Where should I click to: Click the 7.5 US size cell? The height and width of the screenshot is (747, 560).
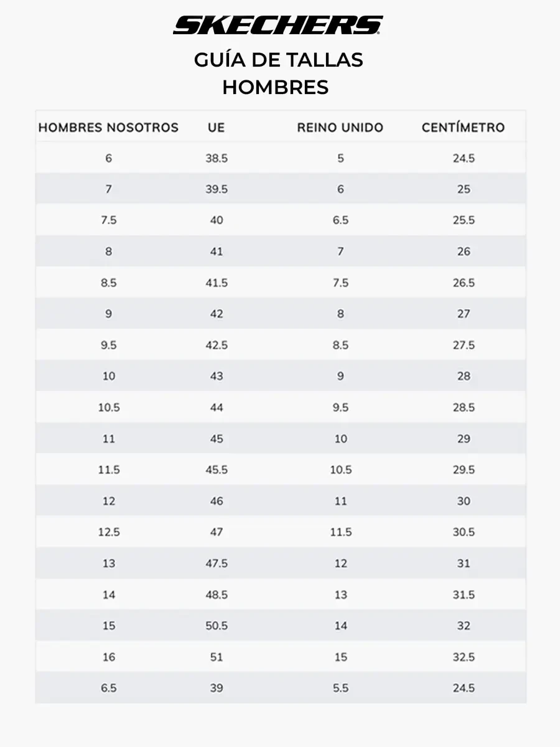(x=109, y=220)
